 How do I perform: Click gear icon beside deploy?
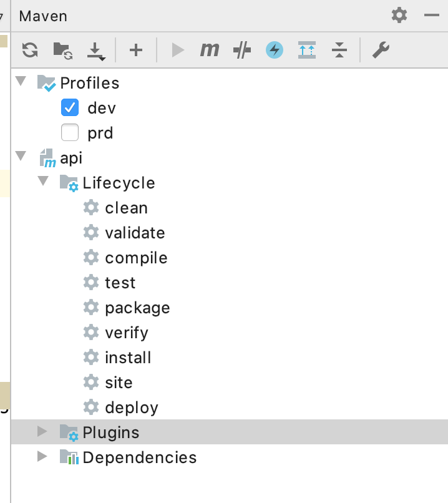[91, 407]
